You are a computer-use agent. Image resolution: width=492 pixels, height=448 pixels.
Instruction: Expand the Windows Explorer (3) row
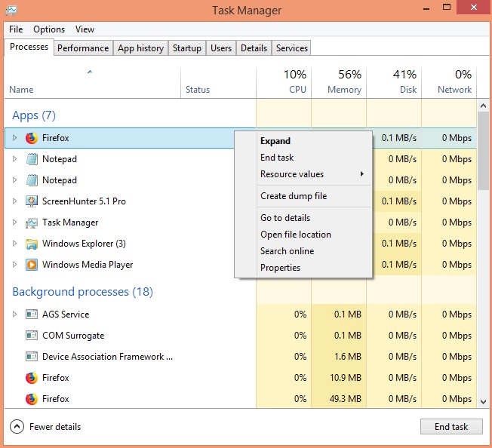click(x=14, y=244)
